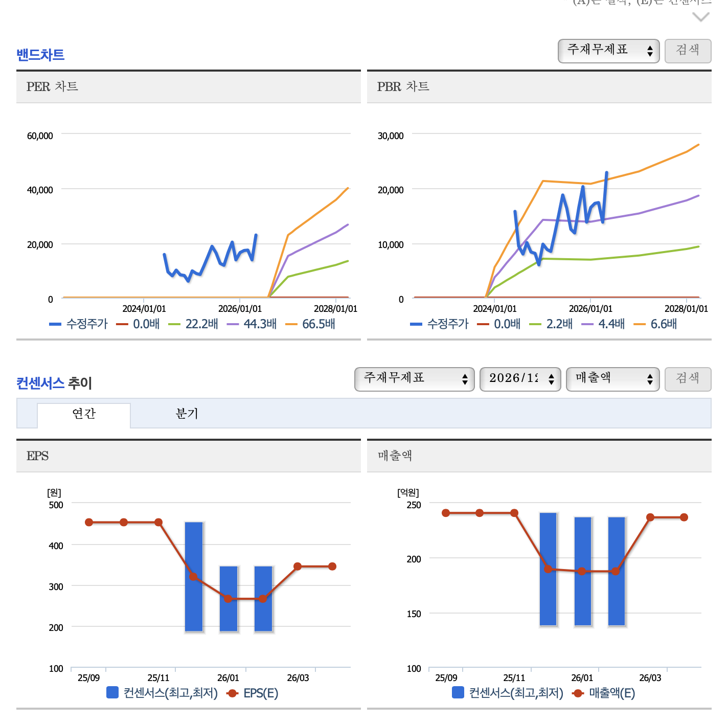This screenshot has height=724, width=728.
Task: Open the 2026/12 period dropdown
Action: click(x=520, y=379)
